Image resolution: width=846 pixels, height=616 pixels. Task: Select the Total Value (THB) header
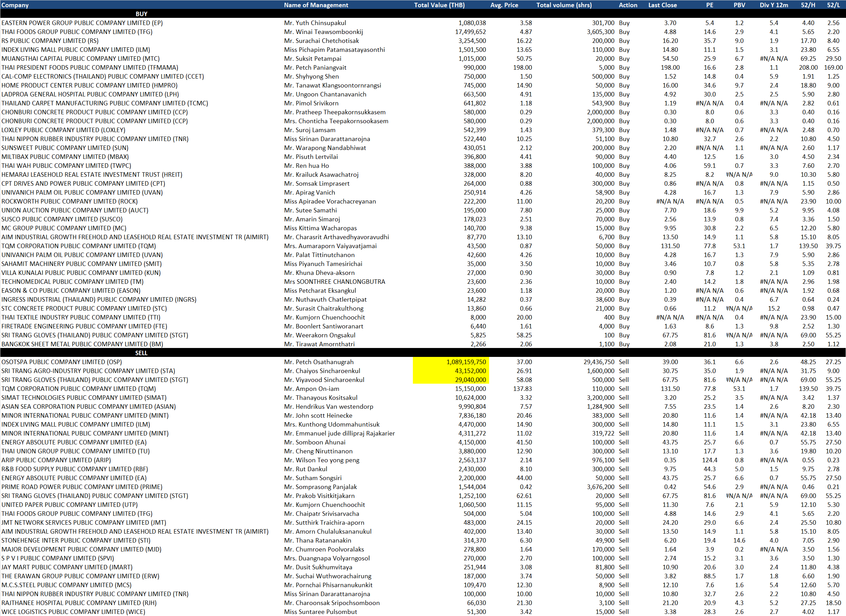439,5
